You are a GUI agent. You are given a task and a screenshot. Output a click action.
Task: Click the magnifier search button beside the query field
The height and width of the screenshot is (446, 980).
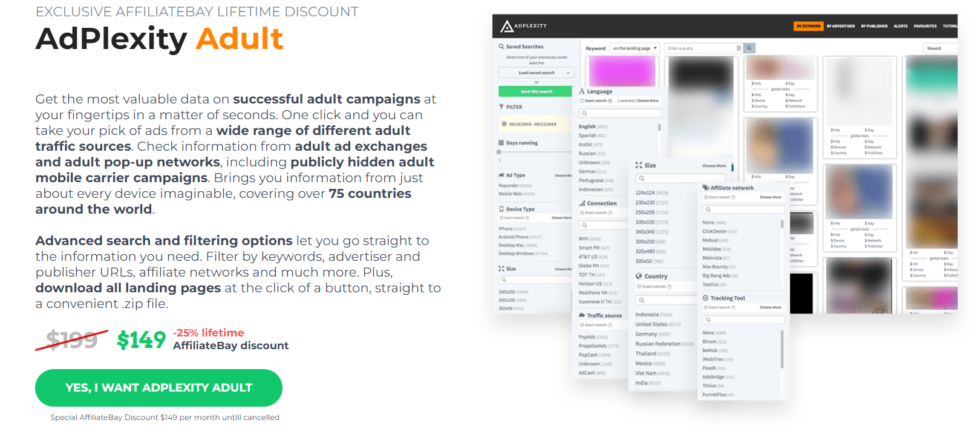click(749, 48)
